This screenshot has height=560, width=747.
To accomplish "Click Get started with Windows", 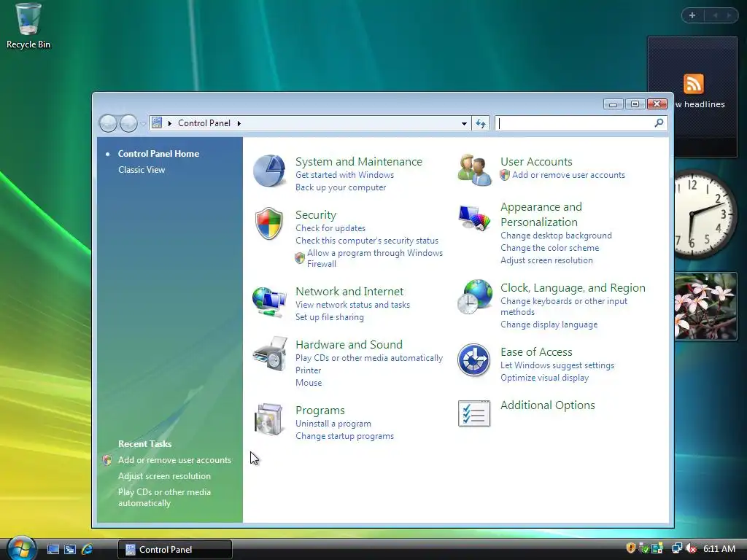I will tap(344, 175).
